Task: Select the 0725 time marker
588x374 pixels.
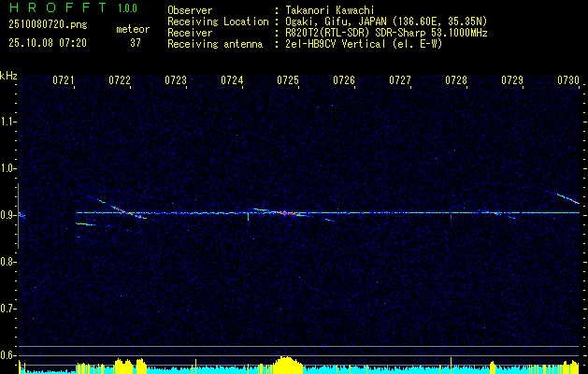Action: [x=288, y=81]
